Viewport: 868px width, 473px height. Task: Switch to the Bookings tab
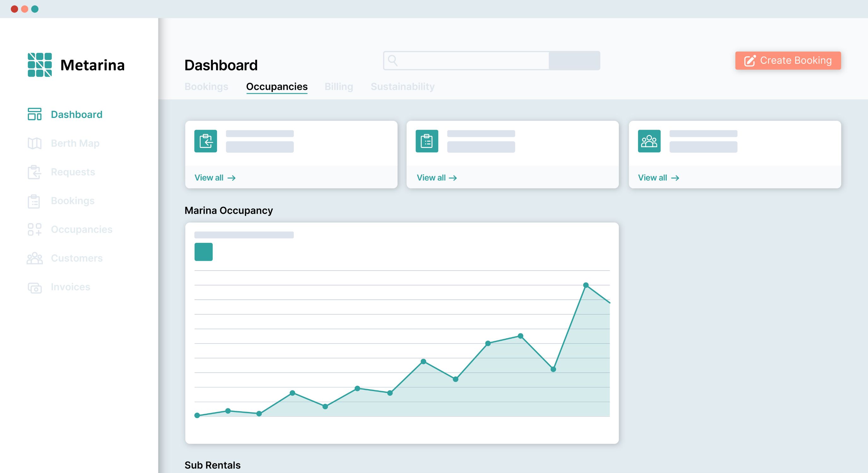206,86
